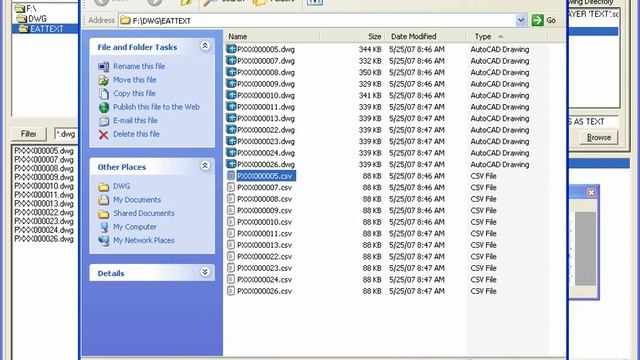640x360 pixels.
Task: Click AutoCAD icon of PXXX000010.dwg
Action: (231, 95)
